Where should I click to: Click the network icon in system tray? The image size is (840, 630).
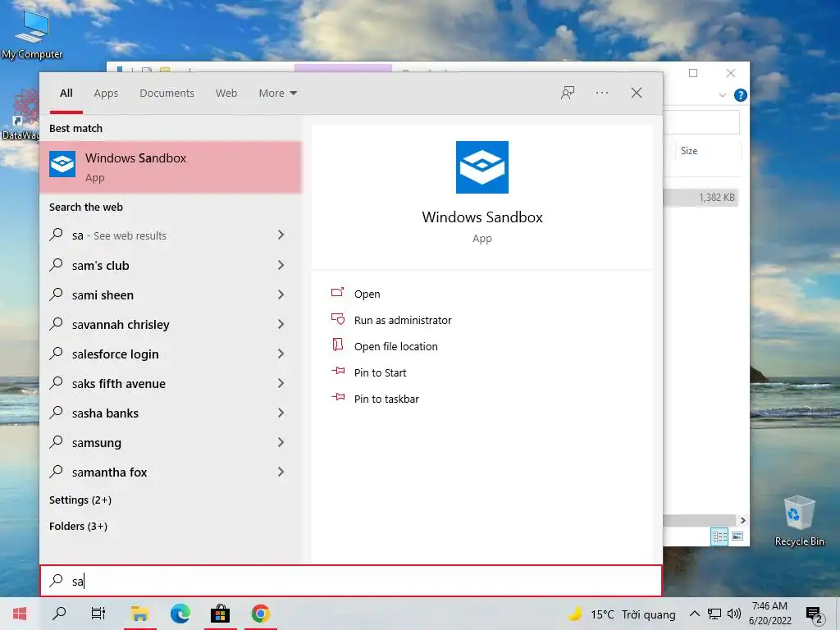click(714, 614)
